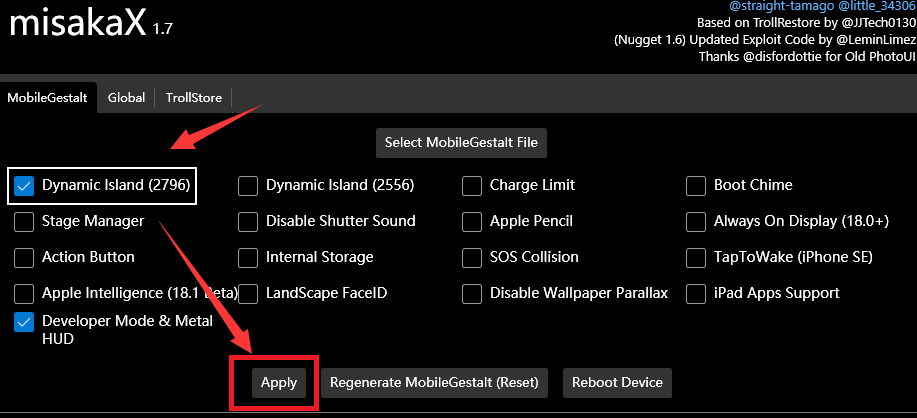Enable SOS Collision option

473,257
